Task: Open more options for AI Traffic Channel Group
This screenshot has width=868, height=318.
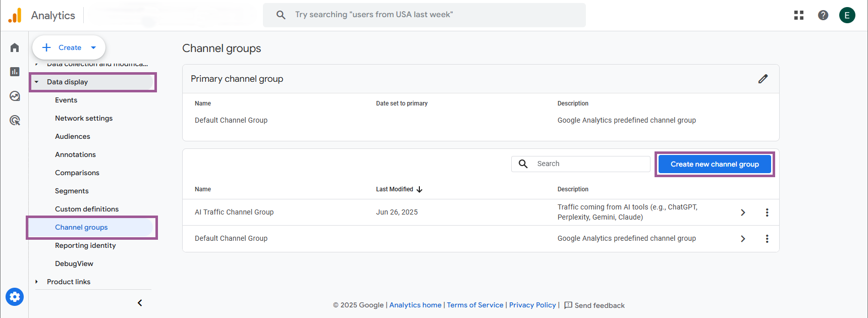Action: click(x=767, y=213)
